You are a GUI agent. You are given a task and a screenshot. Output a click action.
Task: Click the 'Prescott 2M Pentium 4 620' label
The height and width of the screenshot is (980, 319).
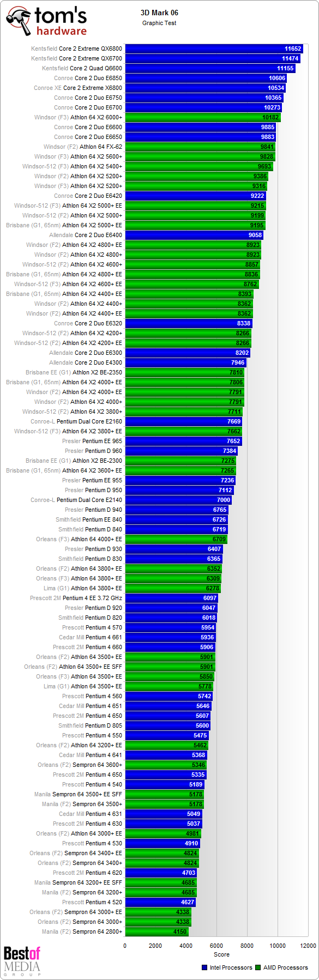tap(87, 873)
